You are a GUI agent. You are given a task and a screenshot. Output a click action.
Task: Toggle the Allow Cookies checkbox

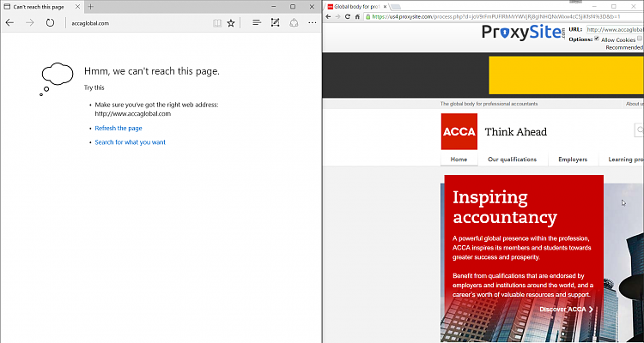(597, 39)
